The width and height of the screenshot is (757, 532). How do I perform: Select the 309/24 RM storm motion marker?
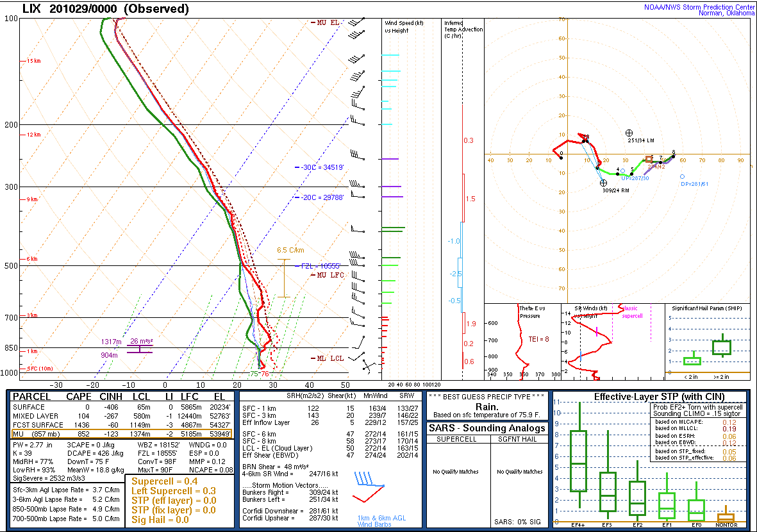[x=602, y=184]
